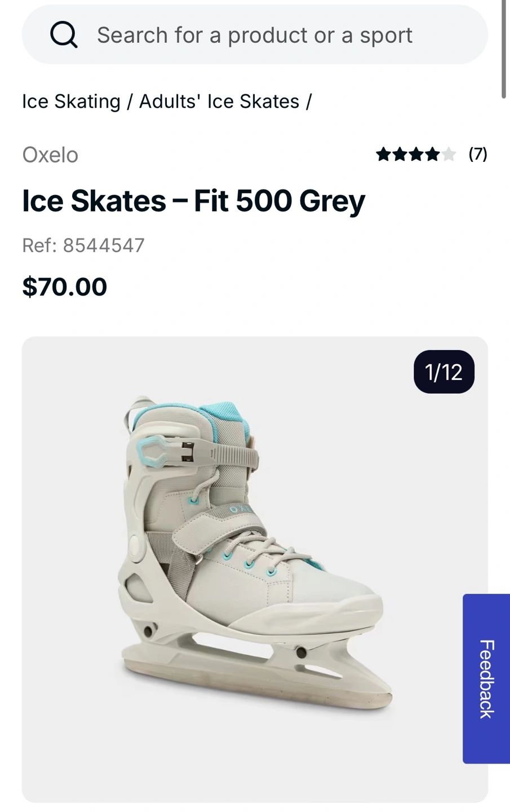Open the blue Feedback side tab
This screenshot has width=510, height=812.
(486, 678)
